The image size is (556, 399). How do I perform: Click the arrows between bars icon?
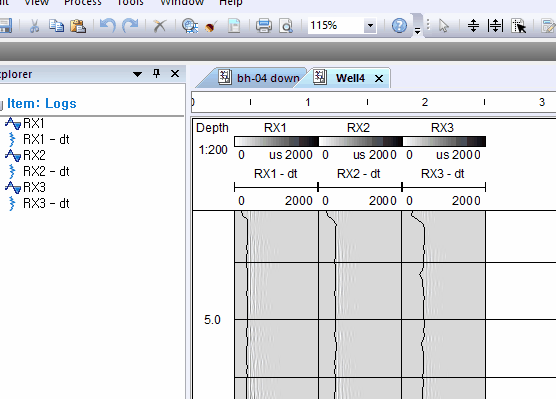[495, 26]
